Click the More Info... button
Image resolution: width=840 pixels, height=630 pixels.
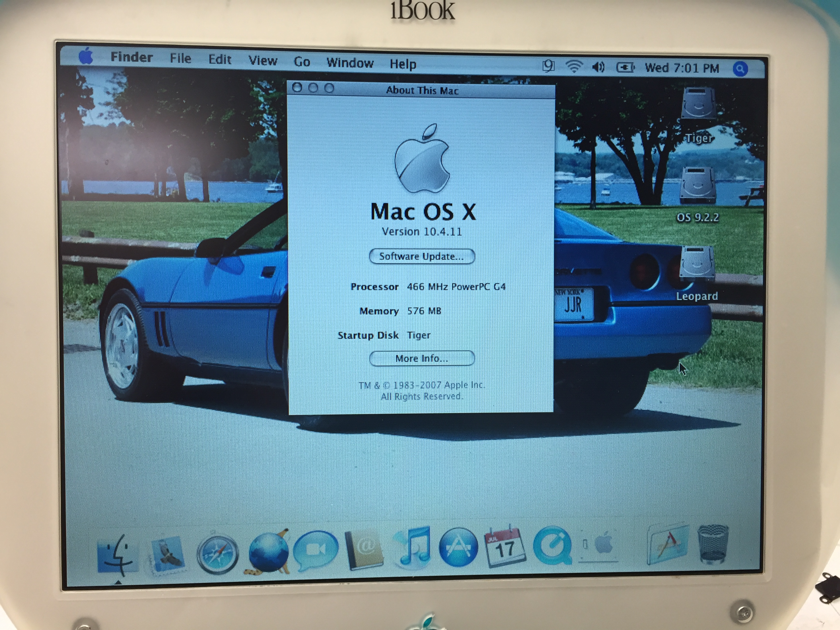point(422,358)
